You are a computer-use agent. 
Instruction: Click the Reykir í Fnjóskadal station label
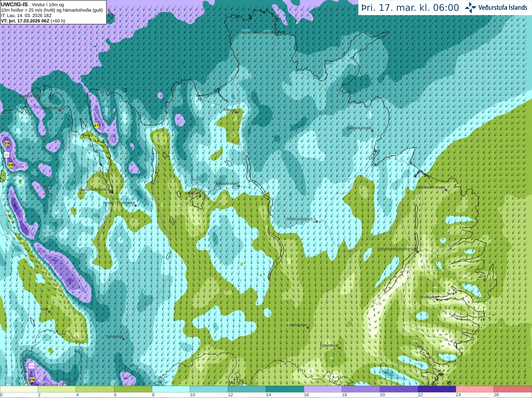click(x=119, y=203)
